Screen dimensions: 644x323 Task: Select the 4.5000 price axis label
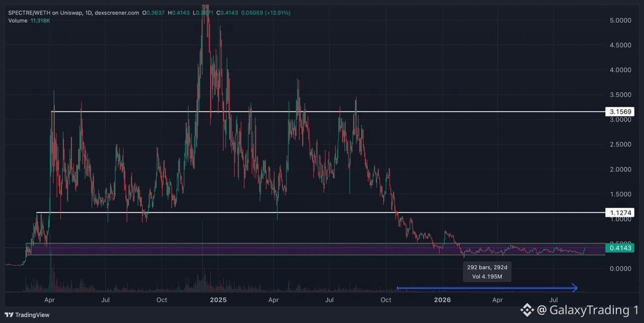[x=620, y=45]
